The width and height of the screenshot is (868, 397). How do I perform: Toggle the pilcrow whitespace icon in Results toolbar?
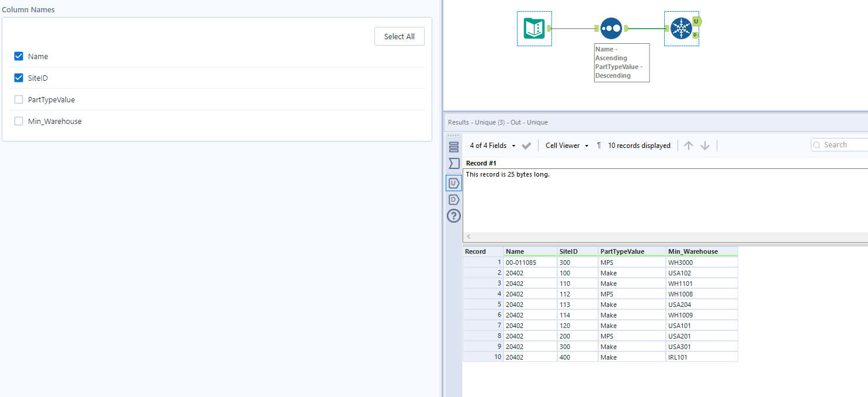pyautogui.click(x=599, y=145)
